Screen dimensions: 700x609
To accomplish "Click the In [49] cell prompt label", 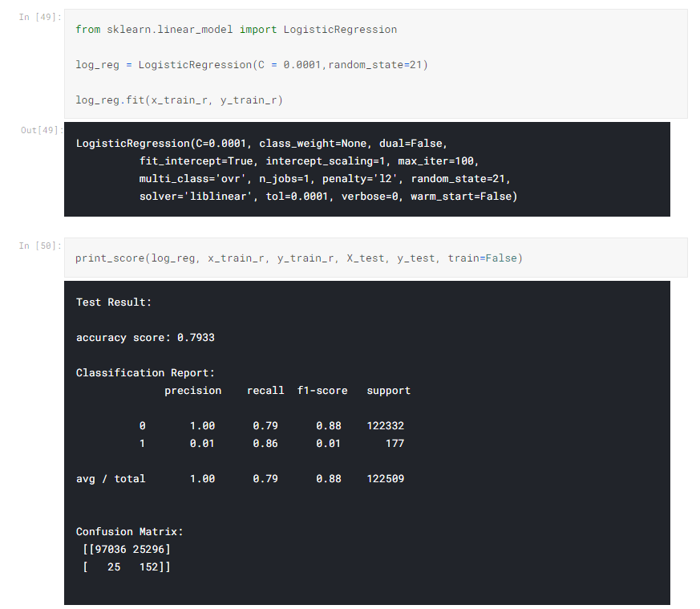I will click(x=40, y=17).
